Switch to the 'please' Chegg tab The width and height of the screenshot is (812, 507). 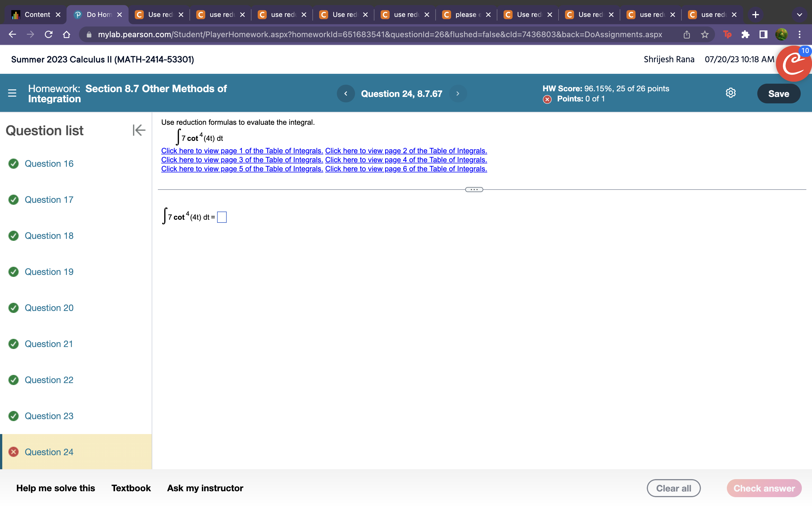[465, 15]
